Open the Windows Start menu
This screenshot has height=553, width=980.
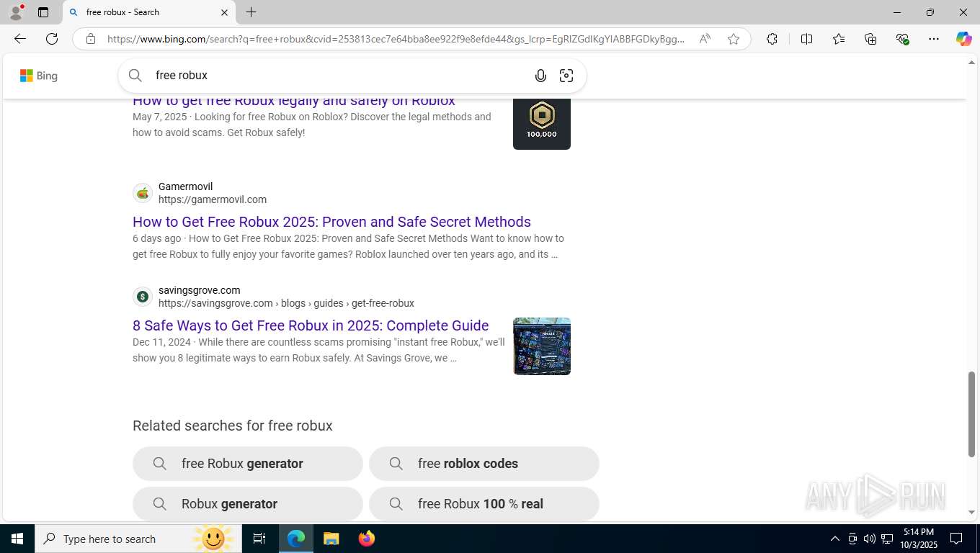click(17, 539)
